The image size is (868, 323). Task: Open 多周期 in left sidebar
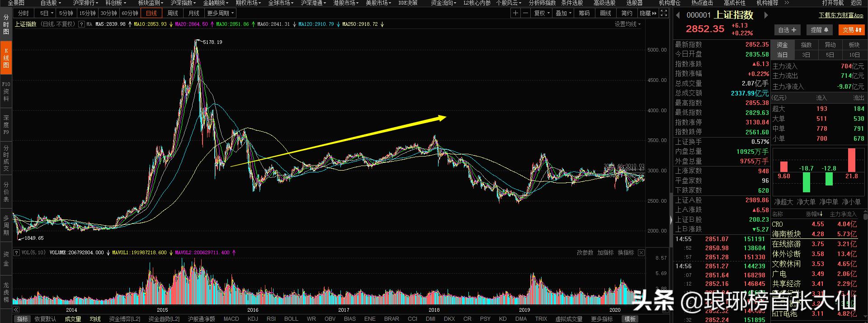pyautogui.click(x=6, y=225)
